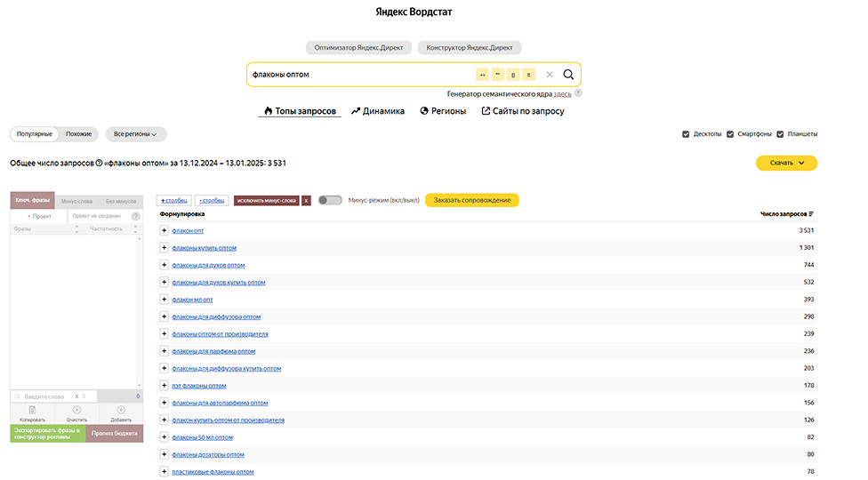
Task: Sort the Фразы column in the left panel
Action: click(x=76, y=229)
